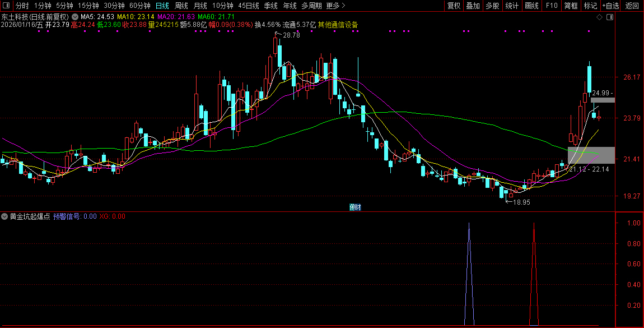The image size is (644, 328).
Task: Open the 画线 drawing tools
Action: click(531, 6)
